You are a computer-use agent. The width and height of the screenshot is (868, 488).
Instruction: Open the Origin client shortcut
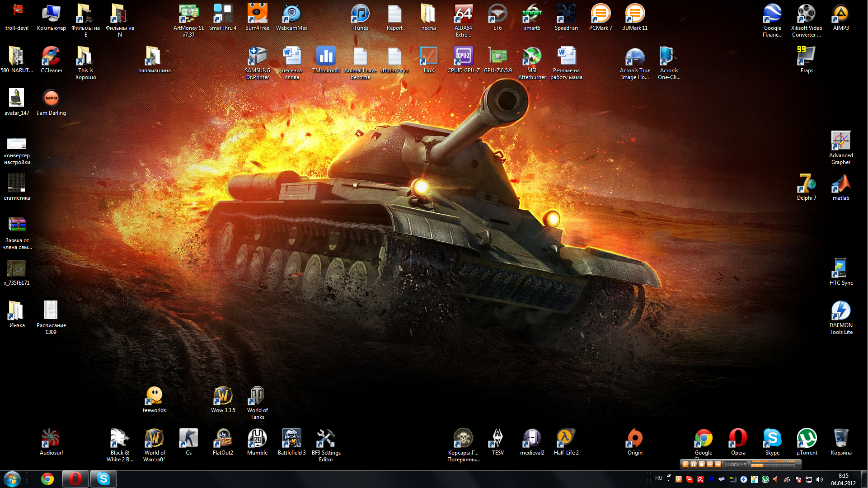point(635,442)
